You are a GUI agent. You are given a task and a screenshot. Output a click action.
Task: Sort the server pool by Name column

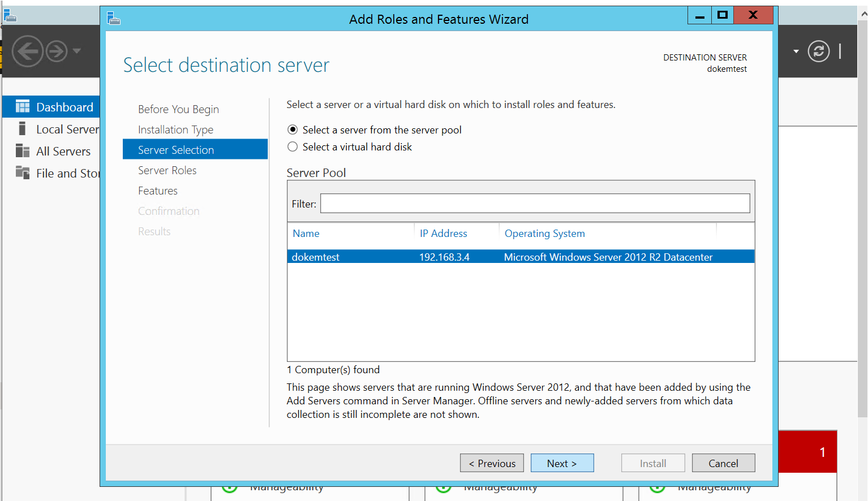click(x=306, y=234)
